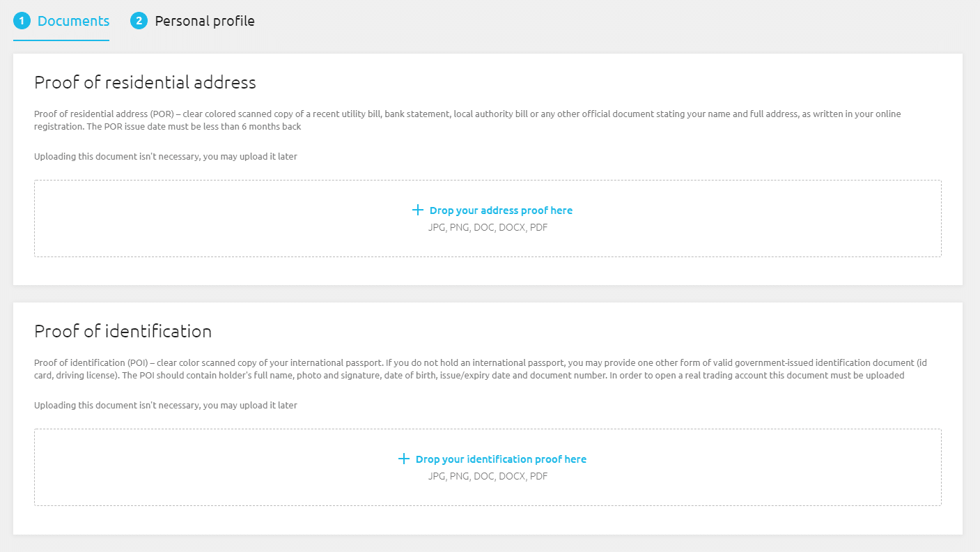Click the upload-later note in the address section
This screenshot has height=552, width=980.
[166, 156]
